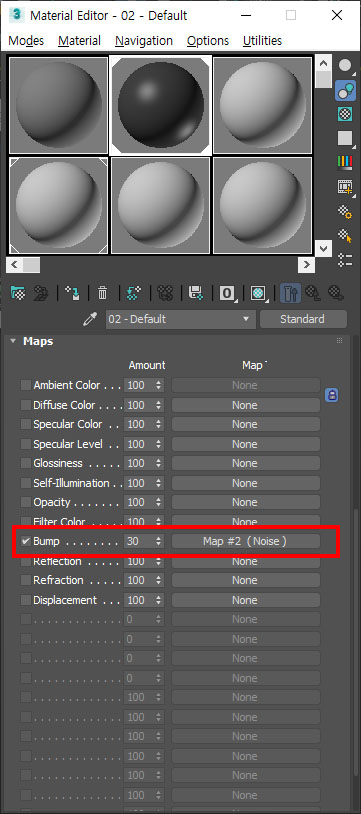This screenshot has height=814, width=361.
Task: Click the Displacement None map button
Action: click(x=245, y=600)
